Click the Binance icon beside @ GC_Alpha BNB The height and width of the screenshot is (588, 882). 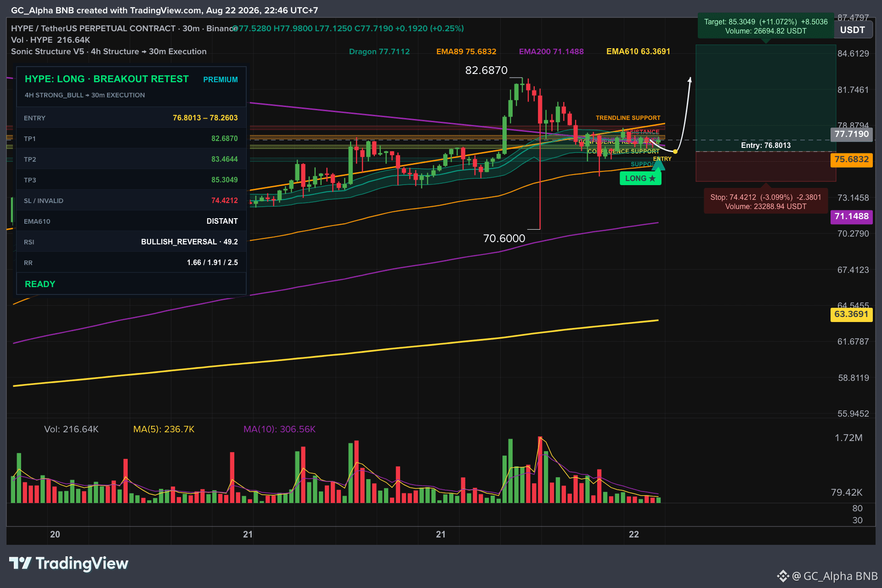(x=783, y=576)
